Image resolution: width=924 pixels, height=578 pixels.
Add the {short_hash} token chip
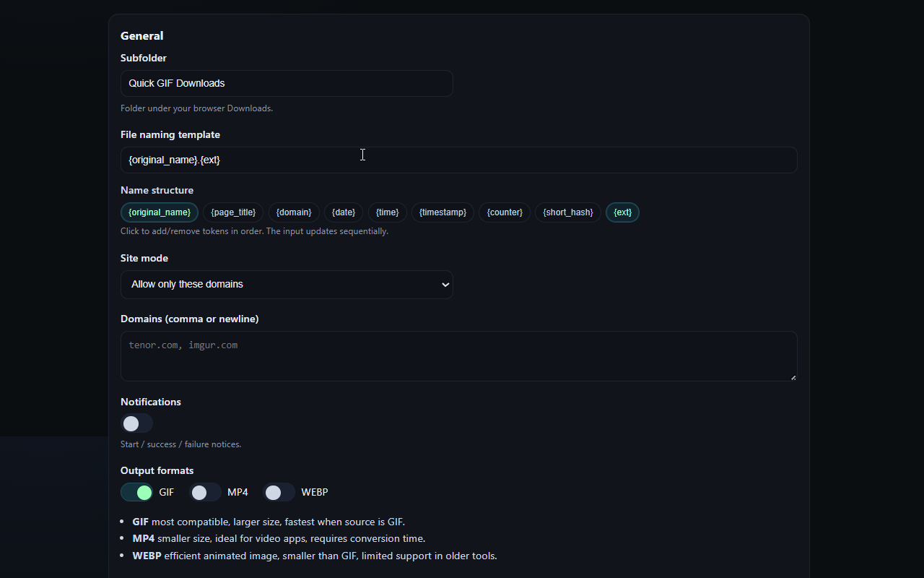[568, 212]
